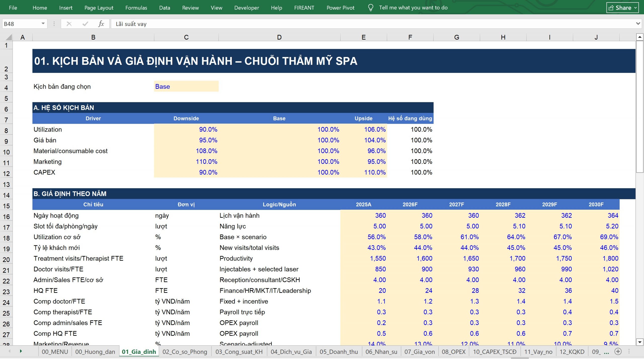The height and width of the screenshot is (359, 644).
Task: Open the Name Box dropdown arrow
Action: [43, 24]
